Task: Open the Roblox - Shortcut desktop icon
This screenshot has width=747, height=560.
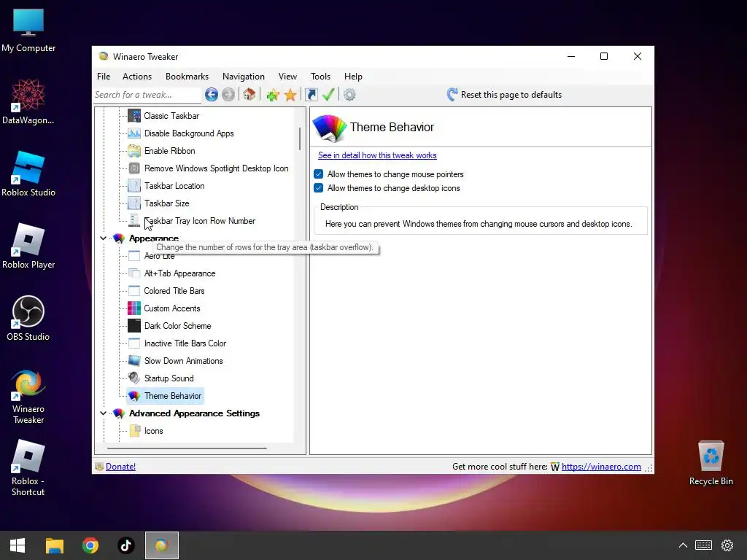Action: [x=28, y=468]
